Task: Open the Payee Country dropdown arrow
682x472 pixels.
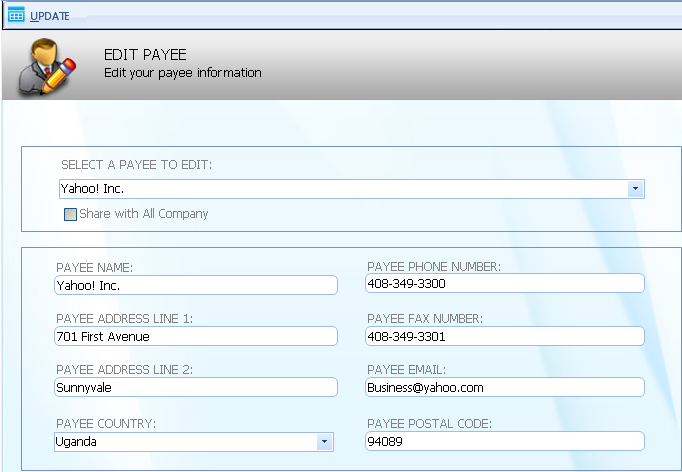Action: [x=324, y=442]
